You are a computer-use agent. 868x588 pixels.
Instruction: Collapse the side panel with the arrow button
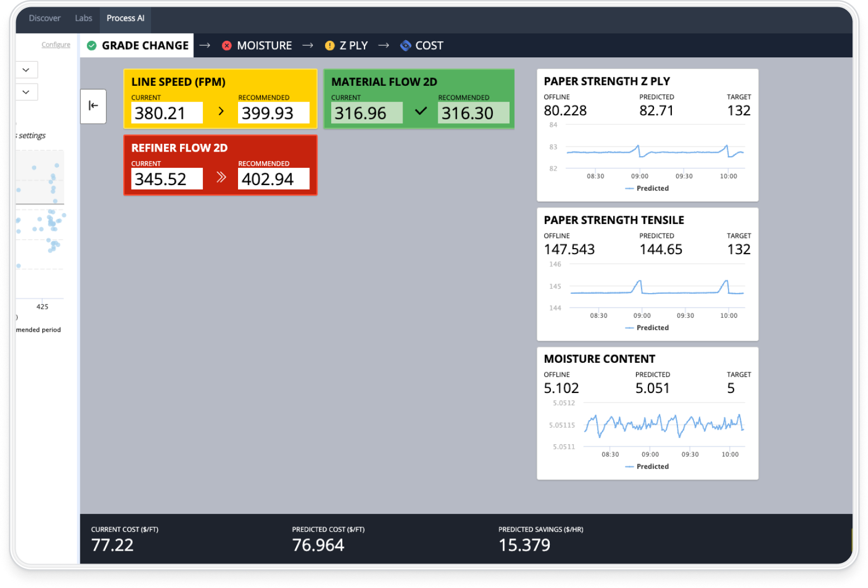94,105
